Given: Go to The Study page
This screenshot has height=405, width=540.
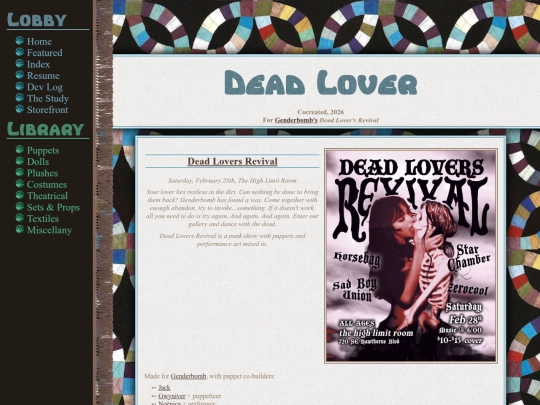Looking at the screenshot, I should pos(48,98).
